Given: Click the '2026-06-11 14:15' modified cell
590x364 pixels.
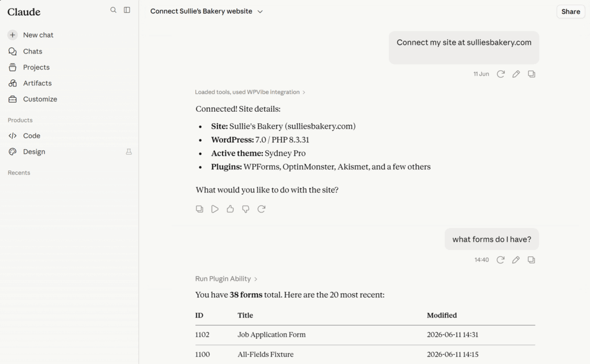Looking at the screenshot, I should [452, 354].
